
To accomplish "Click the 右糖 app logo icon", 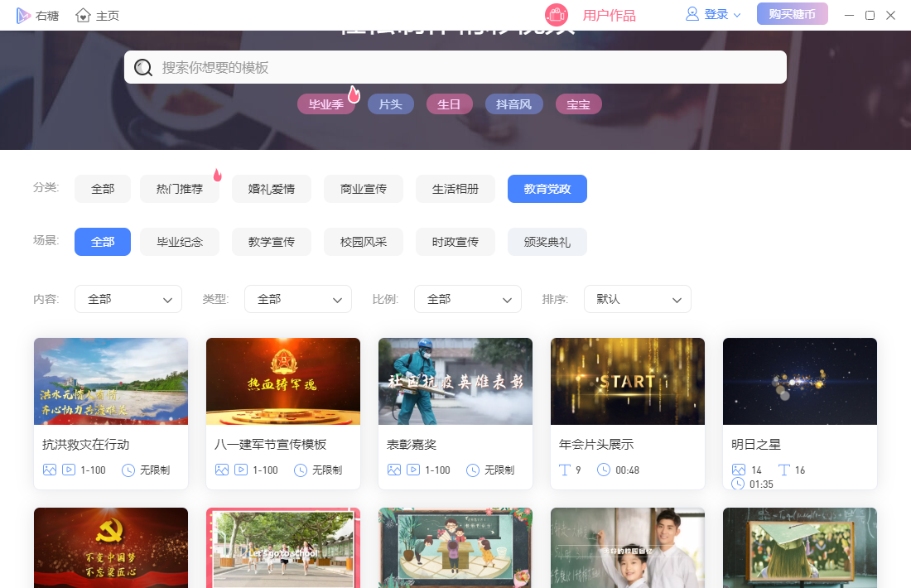I will click(x=23, y=15).
